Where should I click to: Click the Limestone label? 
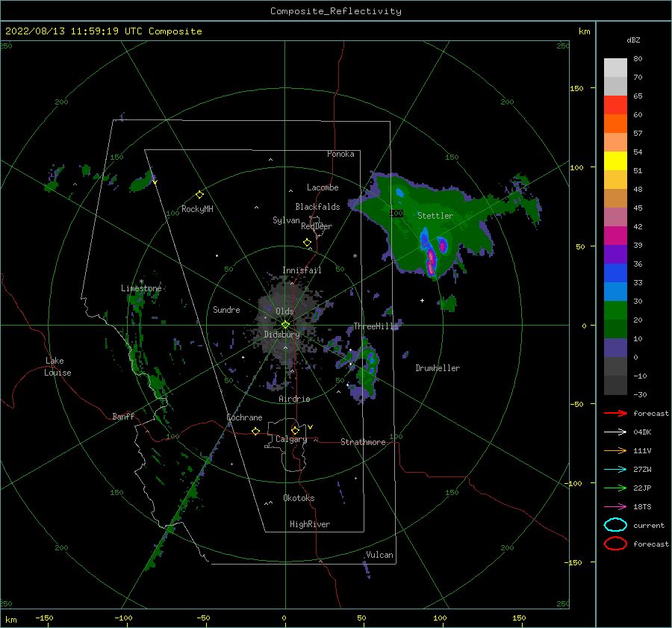[141, 288]
